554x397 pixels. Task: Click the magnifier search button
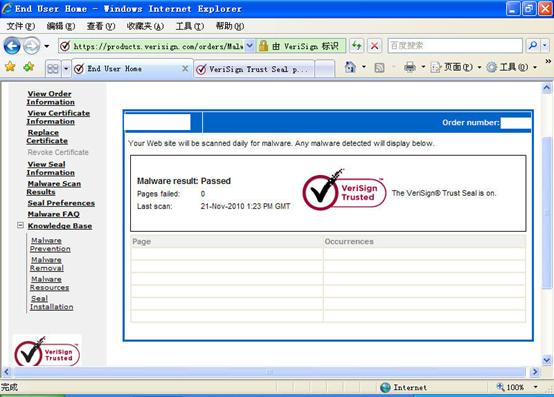[x=532, y=46]
